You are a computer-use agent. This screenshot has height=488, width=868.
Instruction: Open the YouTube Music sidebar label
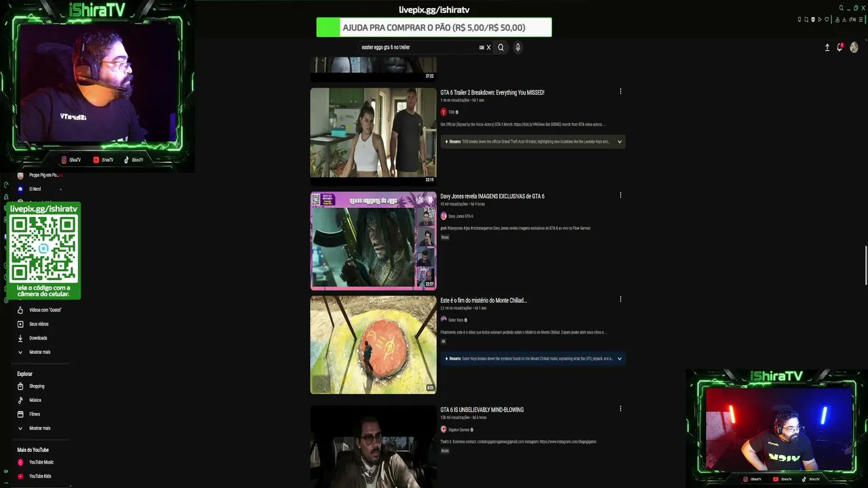(41, 462)
